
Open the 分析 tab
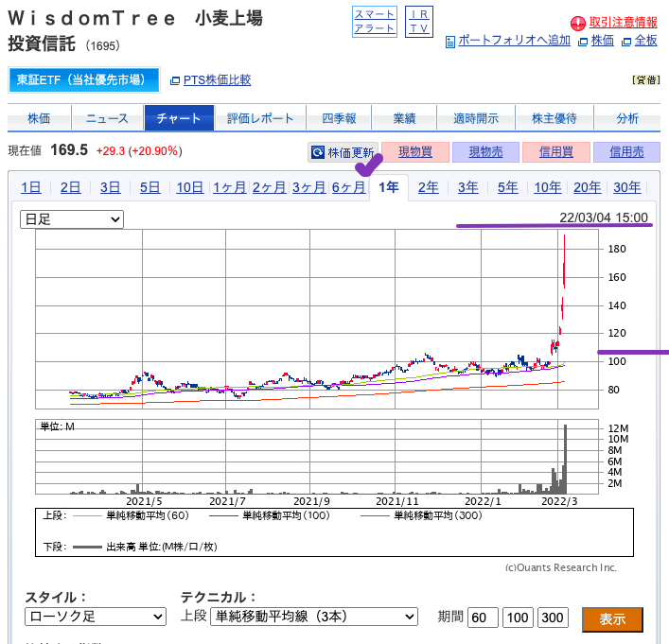pyautogui.click(x=627, y=118)
